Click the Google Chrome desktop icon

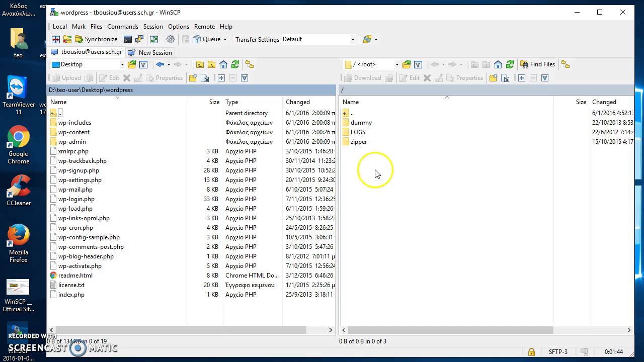18,145
